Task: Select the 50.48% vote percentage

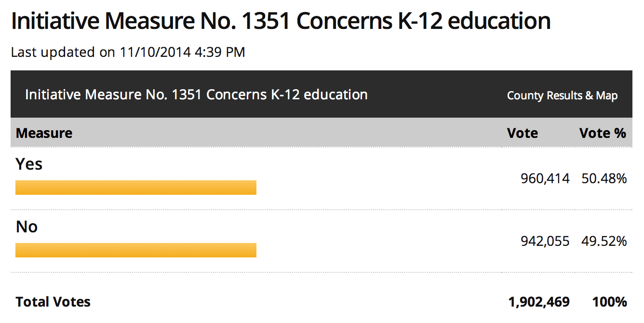Action: coord(604,179)
